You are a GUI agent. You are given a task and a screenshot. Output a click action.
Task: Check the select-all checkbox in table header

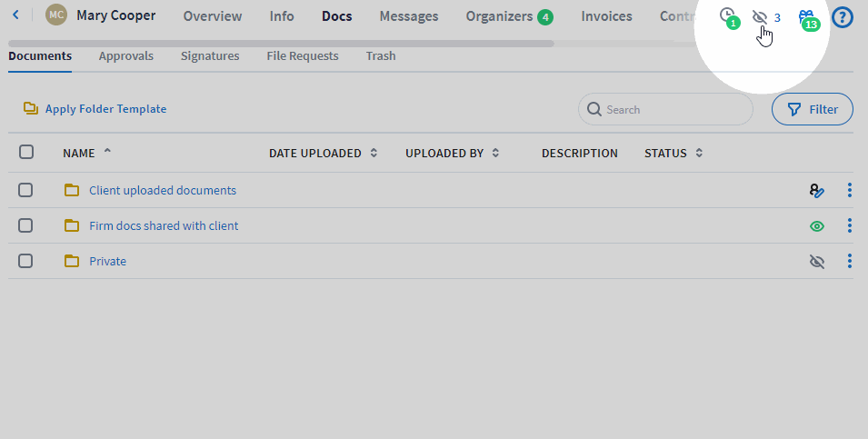(x=26, y=153)
